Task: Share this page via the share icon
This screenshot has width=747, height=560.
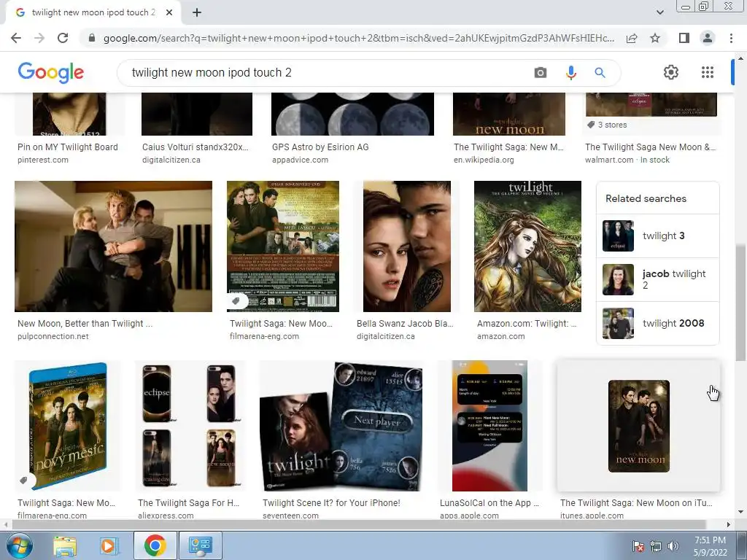Action: (632, 38)
